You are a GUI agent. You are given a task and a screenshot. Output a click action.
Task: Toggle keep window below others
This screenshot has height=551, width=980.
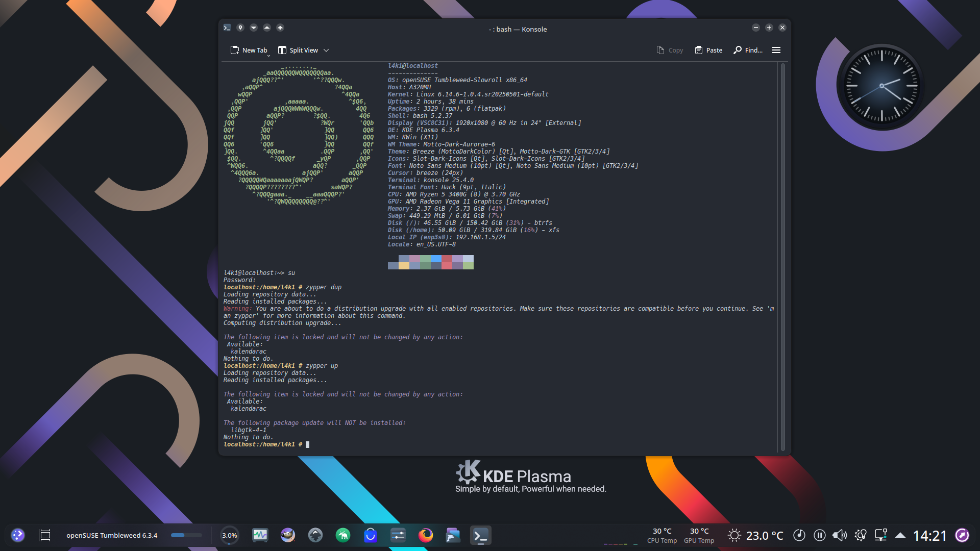pos(254,28)
